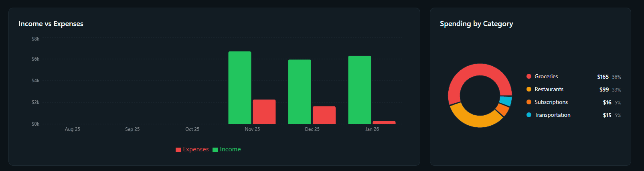This screenshot has height=171, width=644.
Task: Select the Transportation category label
Action: tap(553, 115)
